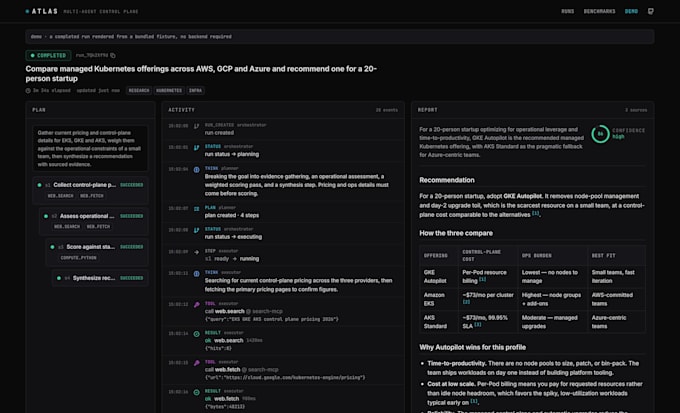Click the WEB.SEARCH chip under step s1
The image size is (680, 413).
60,196
